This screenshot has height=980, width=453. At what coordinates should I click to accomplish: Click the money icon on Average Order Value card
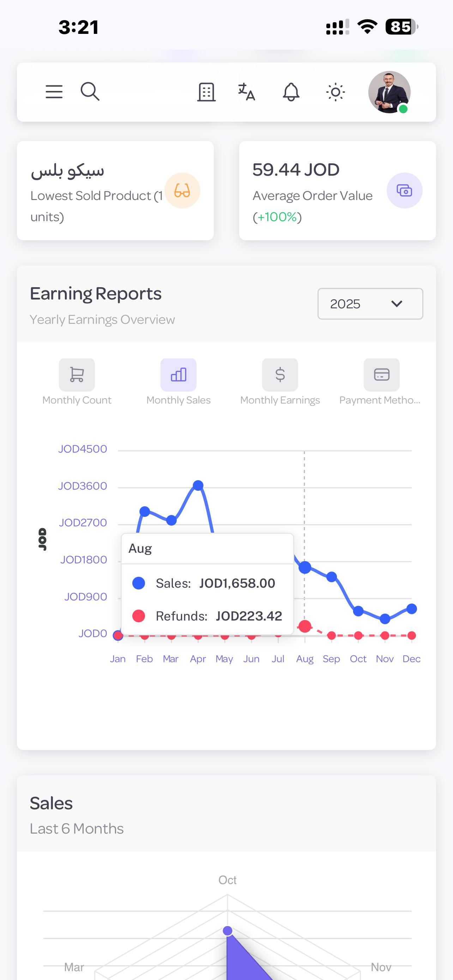point(404,190)
